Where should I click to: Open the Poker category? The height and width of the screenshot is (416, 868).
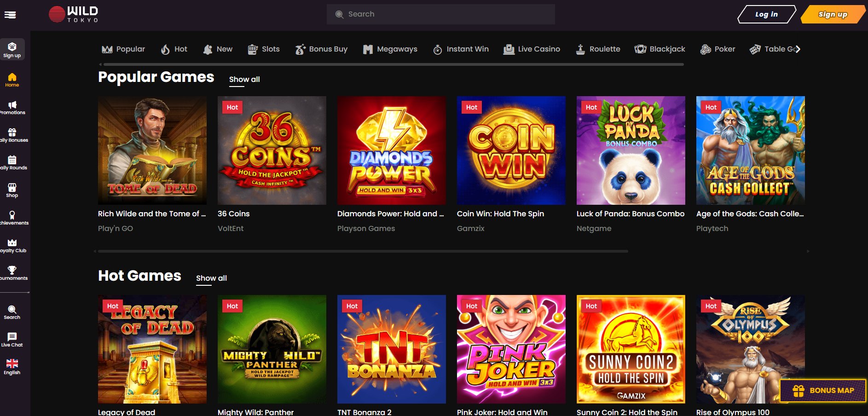[718, 49]
